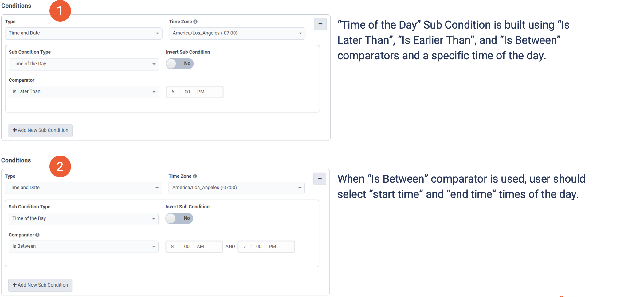Image resolution: width=644 pixels, height=297 pixels.
Task: Click the 8:00 AM start time field
Action: [194, 247]
